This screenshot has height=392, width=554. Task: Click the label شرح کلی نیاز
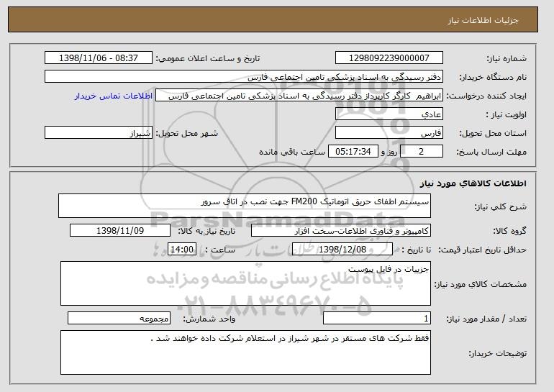[x=501, y=206]
